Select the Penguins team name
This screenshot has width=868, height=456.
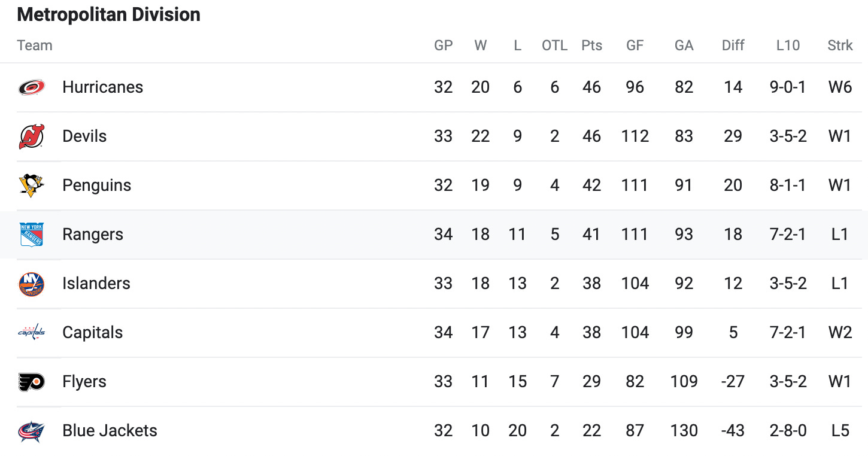pos(96,186)
